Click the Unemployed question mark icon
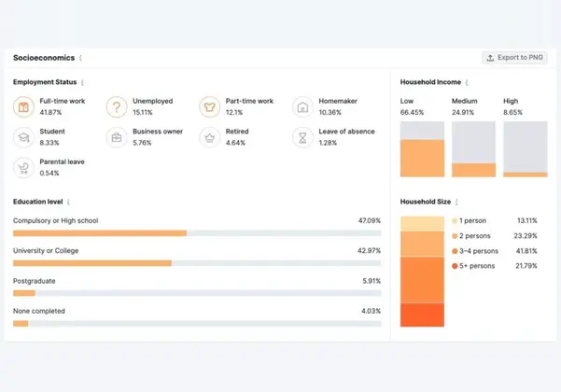This screenshot has width=561, height=392. 117,107
